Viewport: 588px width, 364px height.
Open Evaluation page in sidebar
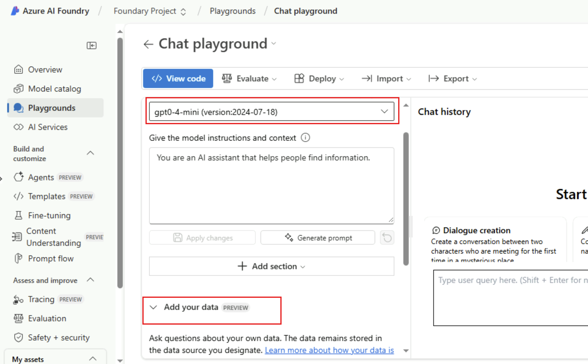click(47, 318)
